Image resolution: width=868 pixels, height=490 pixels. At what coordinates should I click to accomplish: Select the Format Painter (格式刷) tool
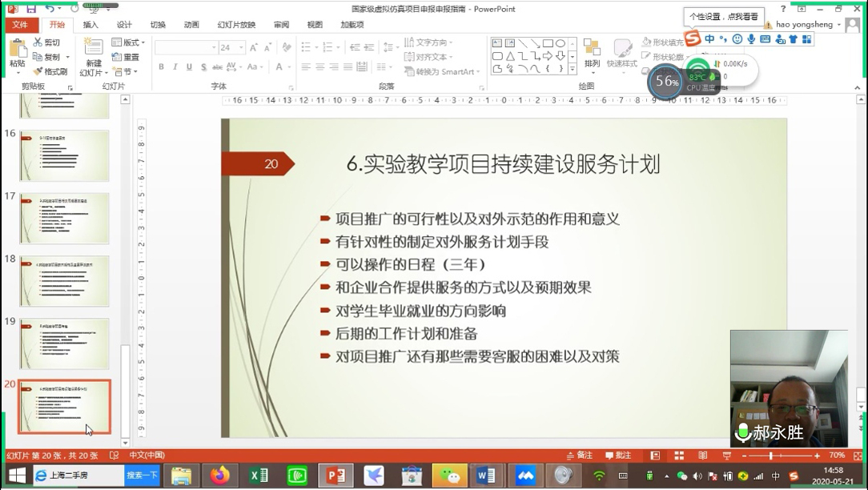50,71
